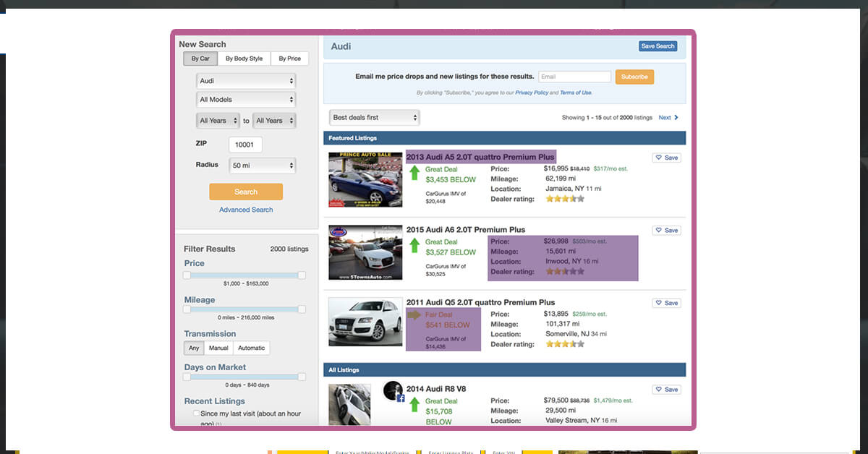
Task: Click the Mileage slider right handle
Action: (302, 309)
